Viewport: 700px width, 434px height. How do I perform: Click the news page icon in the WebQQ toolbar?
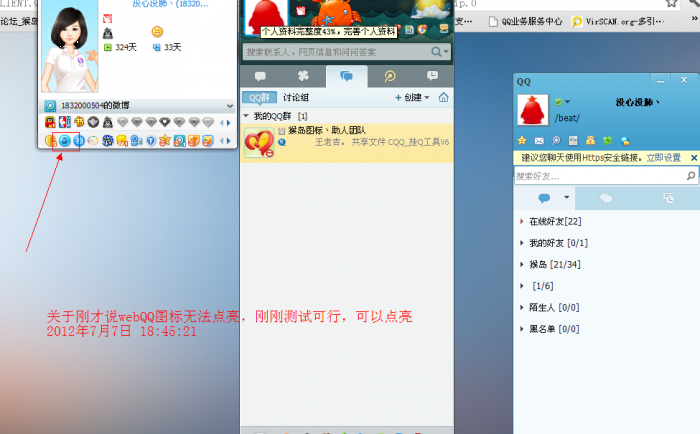573,141
